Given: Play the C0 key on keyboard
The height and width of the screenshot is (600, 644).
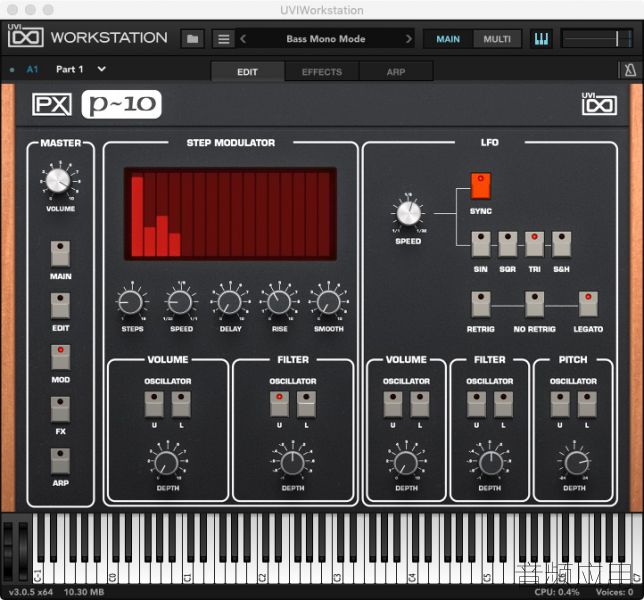Looking at the screenshot, I should (x=112, y=573).
